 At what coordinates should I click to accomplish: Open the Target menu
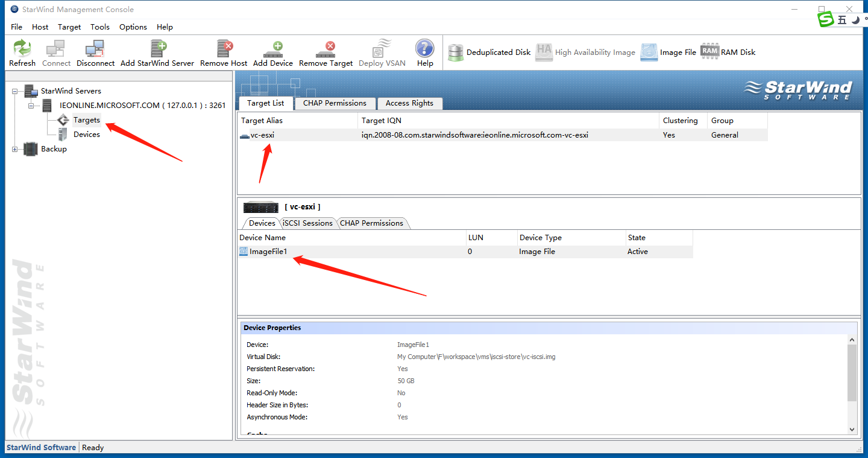[x=69, y=27]
